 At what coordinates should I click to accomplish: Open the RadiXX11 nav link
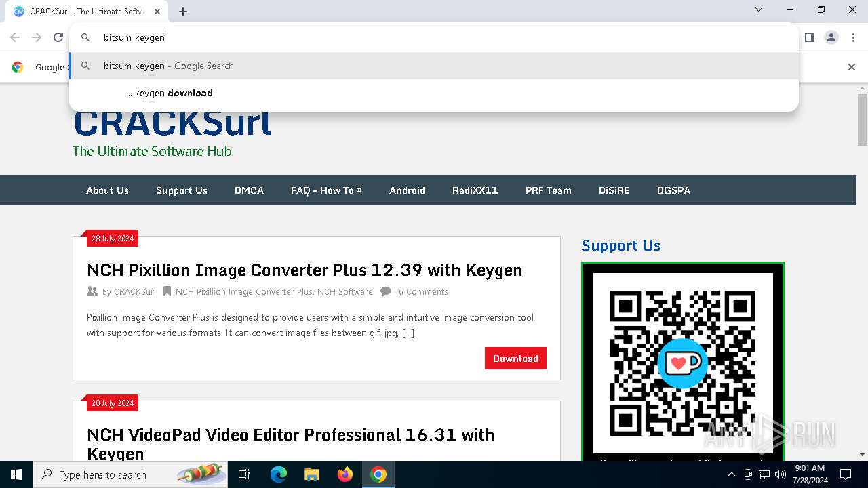pos(475,190)
